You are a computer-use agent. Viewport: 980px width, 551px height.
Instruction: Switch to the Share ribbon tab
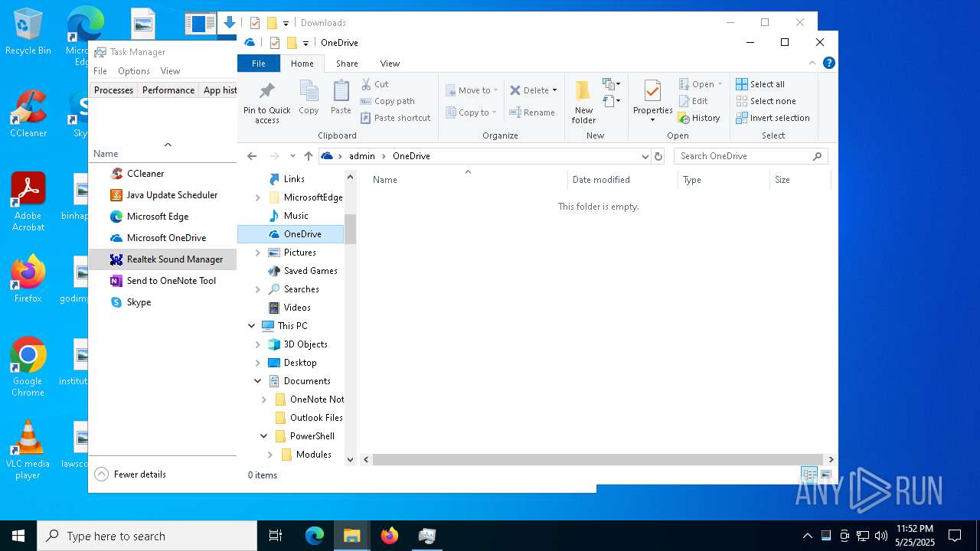(x=347, y=64)
